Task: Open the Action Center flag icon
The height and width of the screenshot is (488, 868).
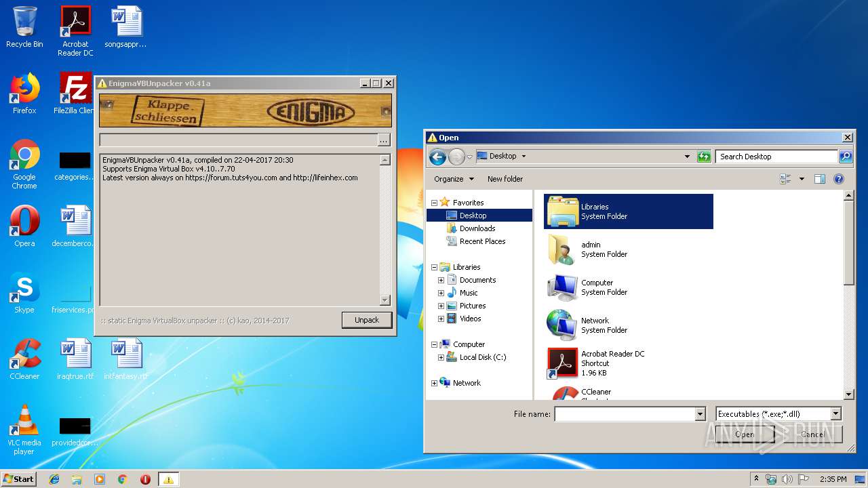Action: pyautogui.click(x=803, y=479)
